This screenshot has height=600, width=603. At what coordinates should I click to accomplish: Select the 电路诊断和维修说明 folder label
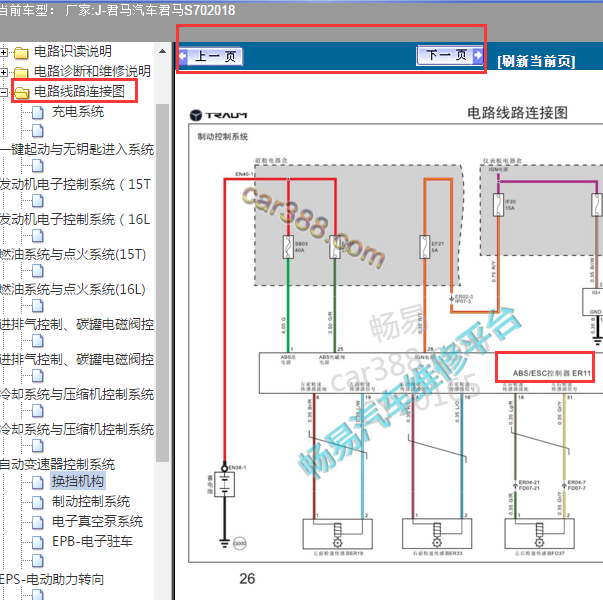coord(92,71)
